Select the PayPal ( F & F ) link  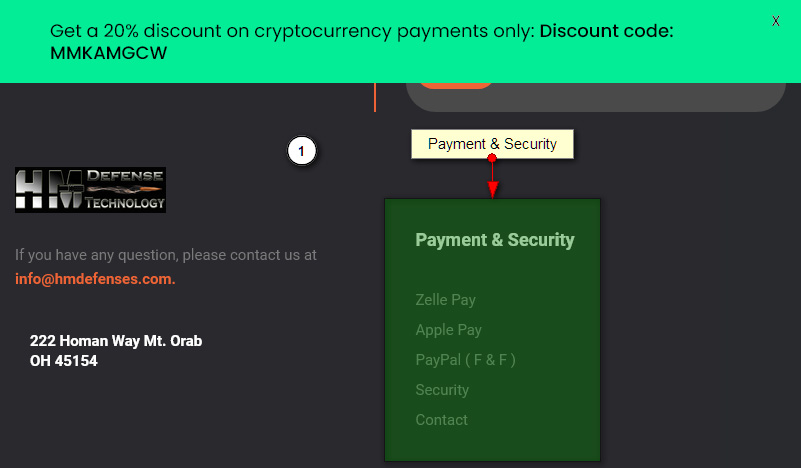click(465, 360)
